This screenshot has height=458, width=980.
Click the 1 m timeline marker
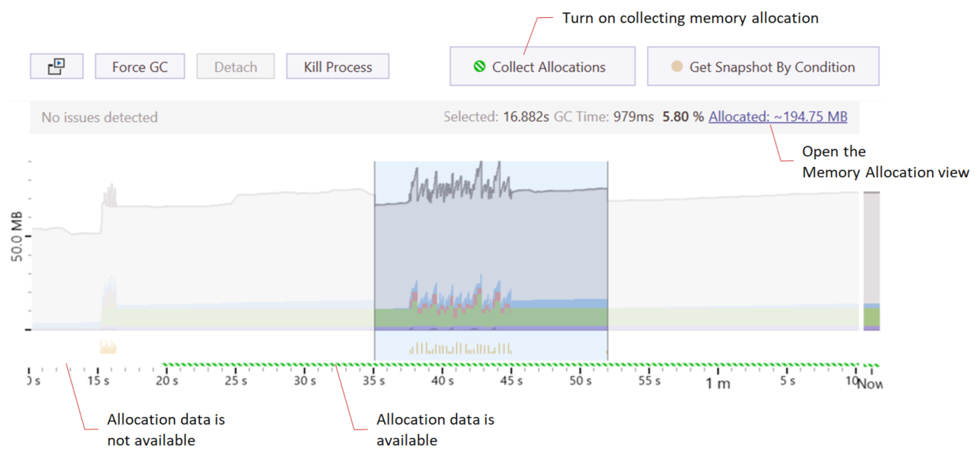click(718, 382)
